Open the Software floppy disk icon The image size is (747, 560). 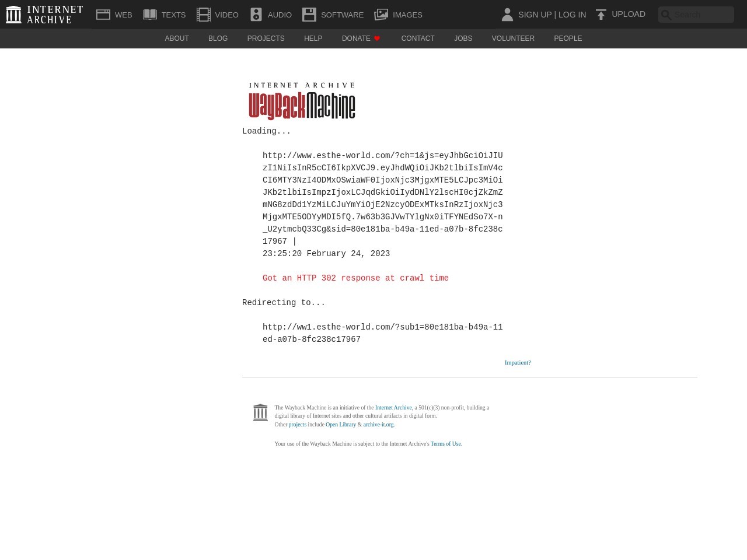(309, 15)
